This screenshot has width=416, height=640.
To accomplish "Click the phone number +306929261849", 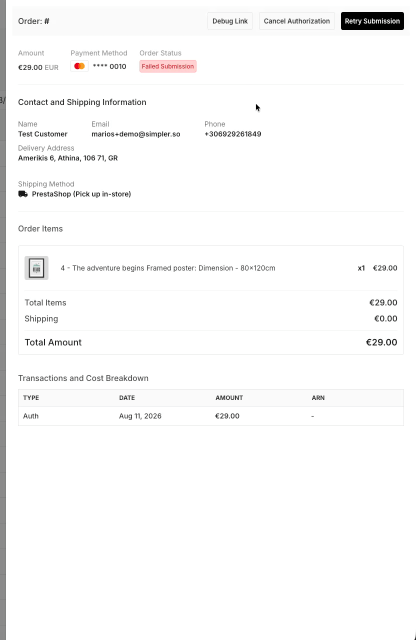I will pyautogui.click(x=233, y=134).
